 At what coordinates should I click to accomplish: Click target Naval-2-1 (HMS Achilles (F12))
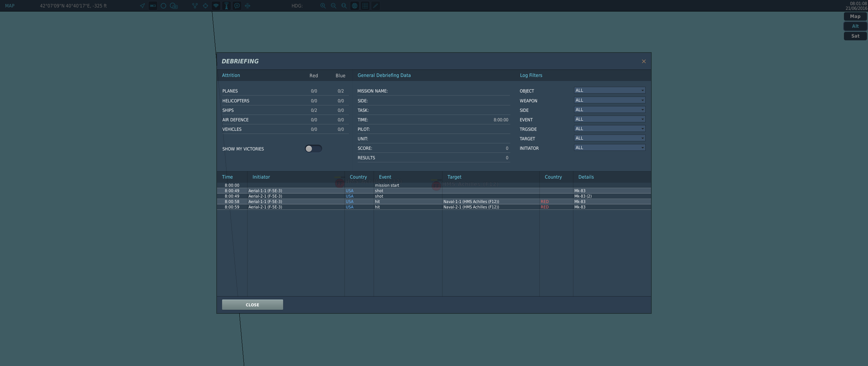coord(471,207)
